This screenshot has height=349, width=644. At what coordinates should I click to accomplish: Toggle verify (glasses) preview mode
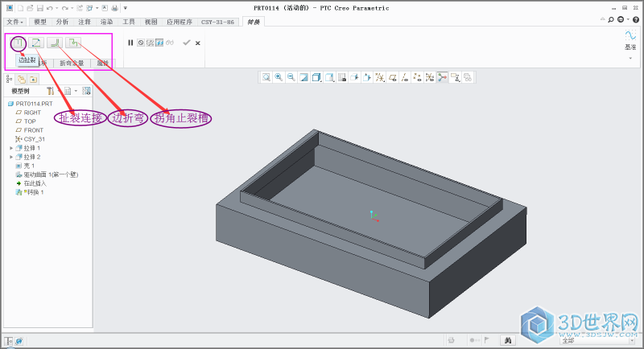(x=170, y=43)
